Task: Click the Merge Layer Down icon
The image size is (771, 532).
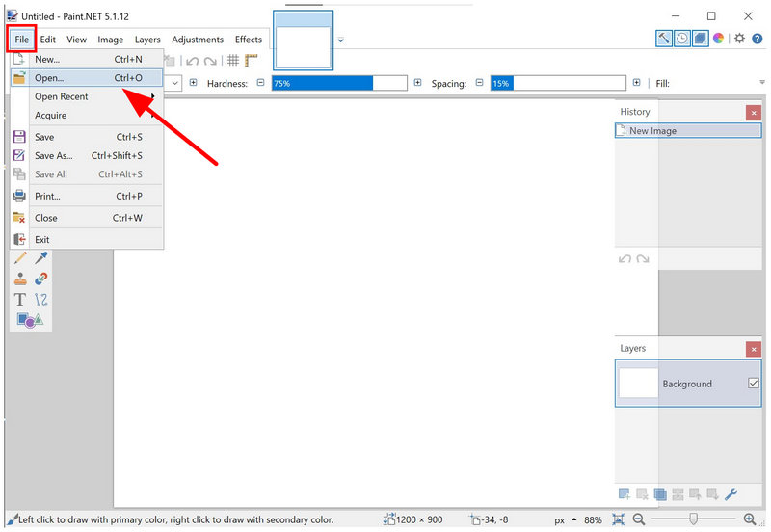Action: 678,493
